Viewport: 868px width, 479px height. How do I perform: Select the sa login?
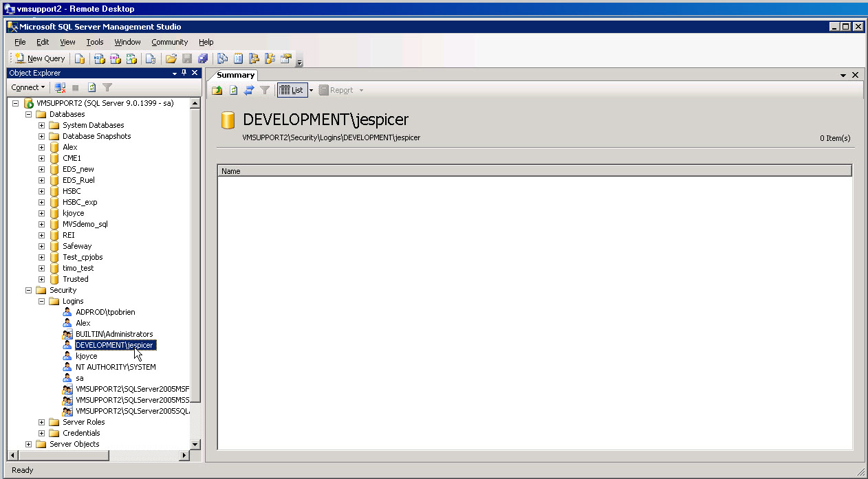tap(80, 378)
